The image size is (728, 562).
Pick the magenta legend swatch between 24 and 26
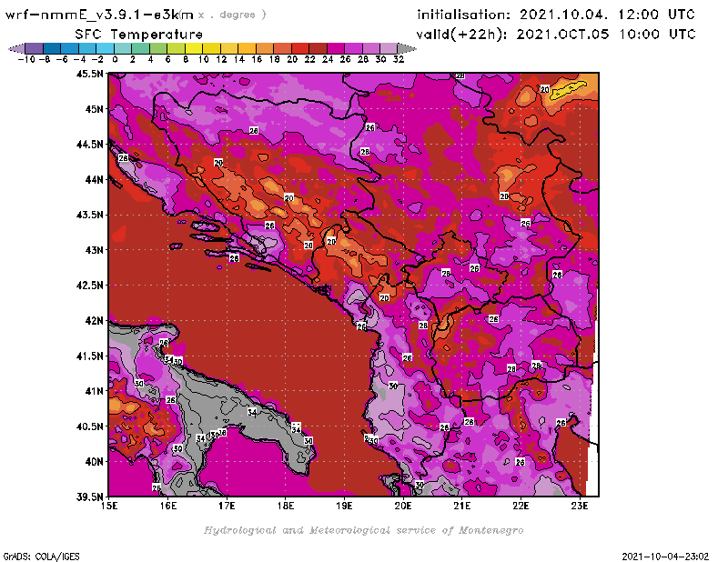pos(335,48)
